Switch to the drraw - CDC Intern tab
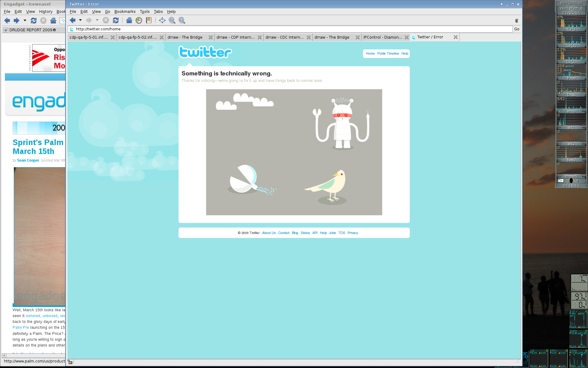Image resolution: width=588 pixels, height=368 pixels. point(285,37)
